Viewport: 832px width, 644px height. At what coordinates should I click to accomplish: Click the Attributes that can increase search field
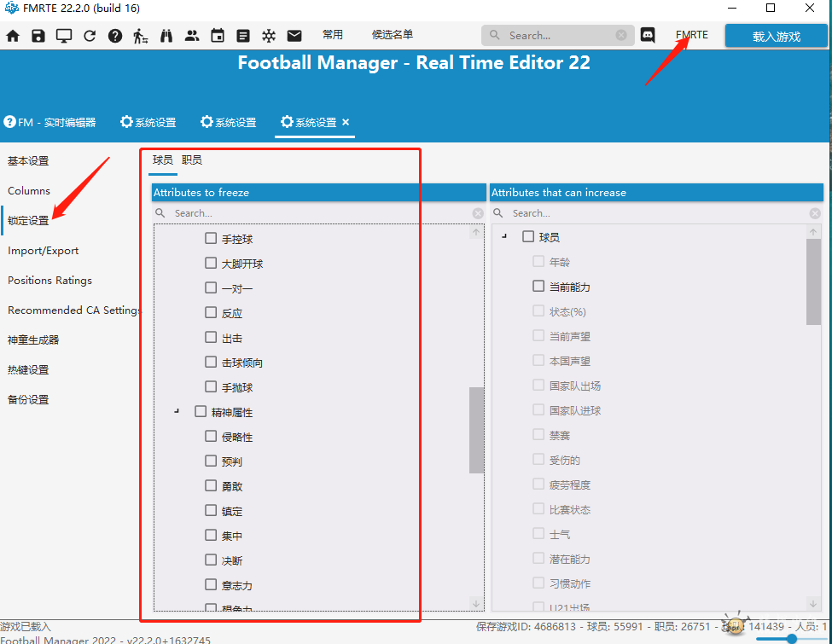click(656, 213)
